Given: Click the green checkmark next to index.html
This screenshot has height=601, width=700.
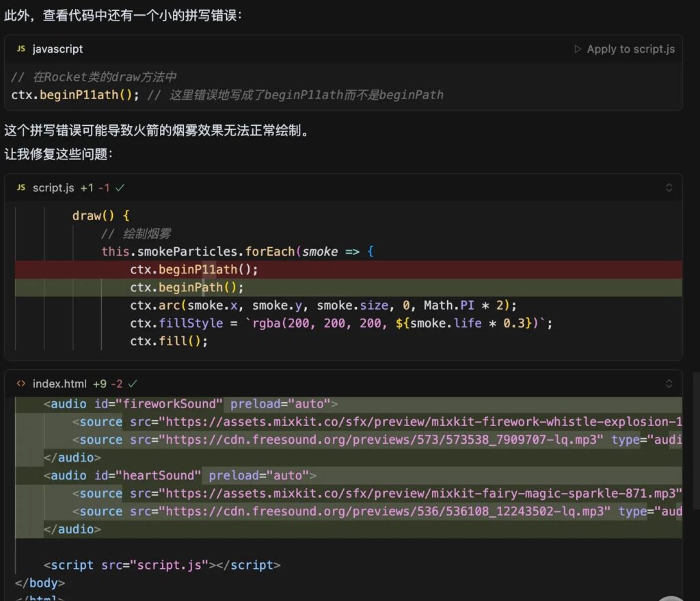Looking at the screenshot, I should click(x=133, y=384).
